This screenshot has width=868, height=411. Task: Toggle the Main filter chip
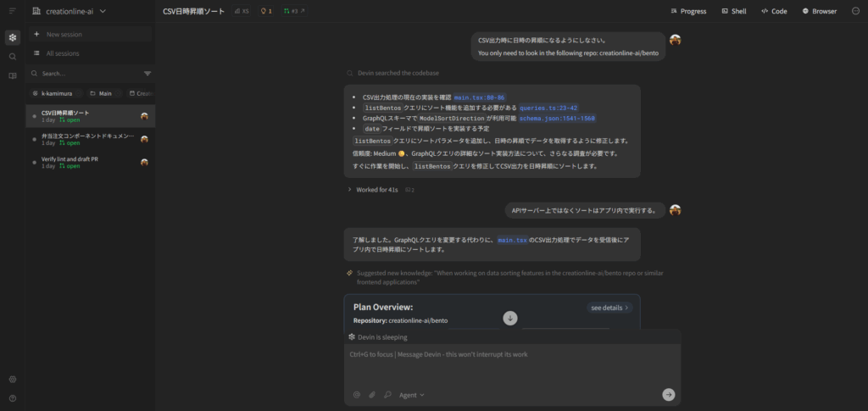coord(101,93)
